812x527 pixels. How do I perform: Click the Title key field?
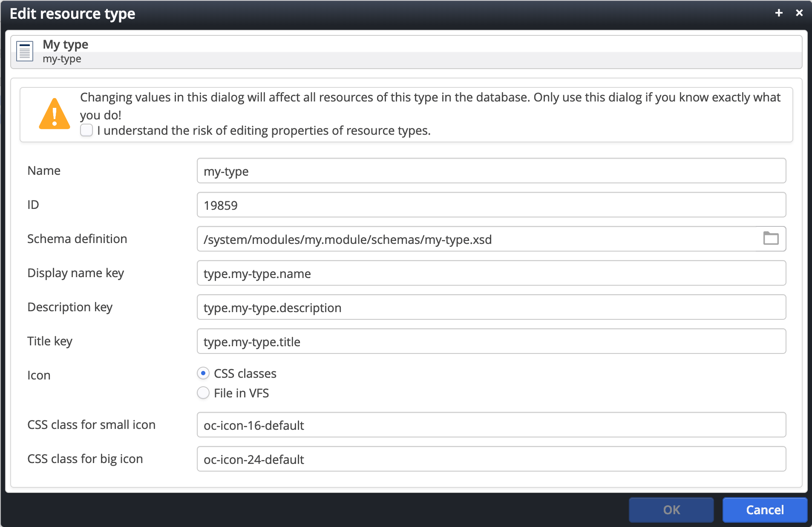click(x=490, y=341)
